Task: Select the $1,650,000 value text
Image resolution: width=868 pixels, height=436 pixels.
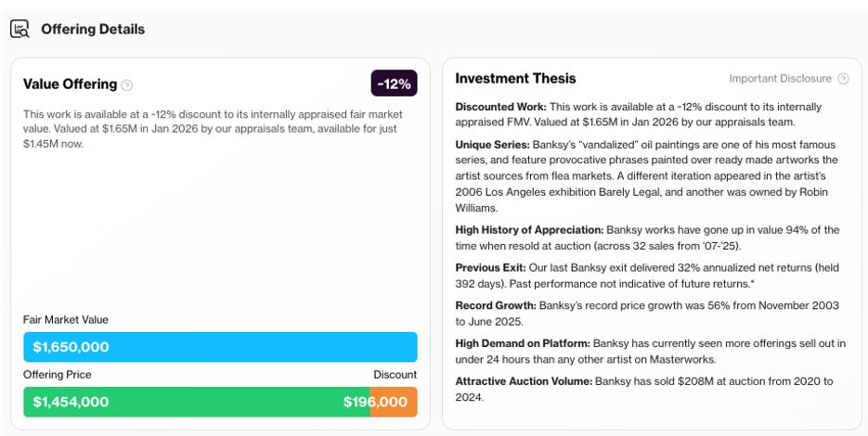Action: [x=71, y=347]
